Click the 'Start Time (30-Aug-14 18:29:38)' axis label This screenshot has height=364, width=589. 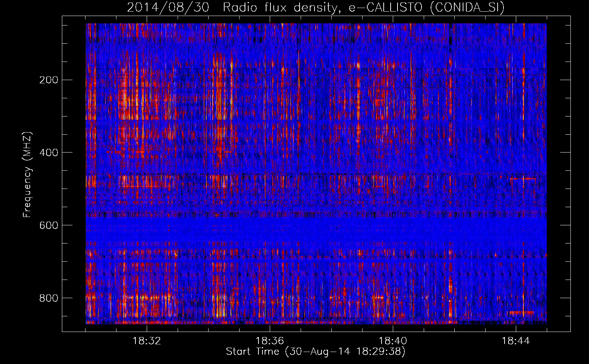[316, 352]
